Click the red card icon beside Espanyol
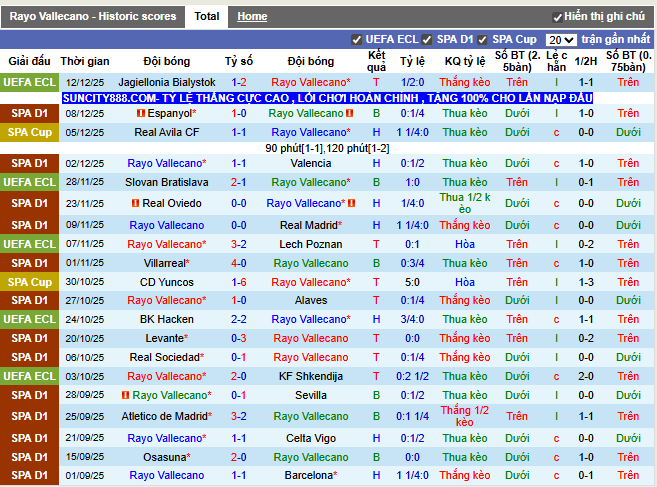The height and width of the screenshot is (487, 657). tap(141, 113)
